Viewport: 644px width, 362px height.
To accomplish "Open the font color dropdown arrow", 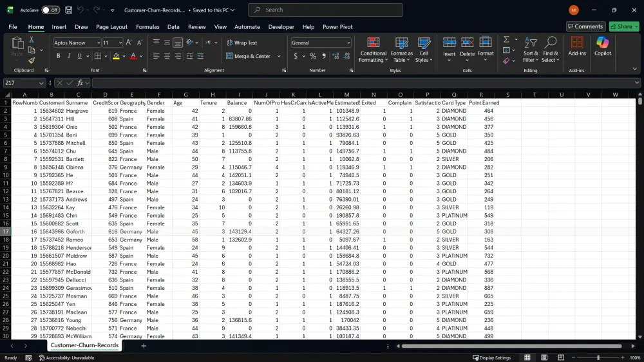I will (141, 56).
